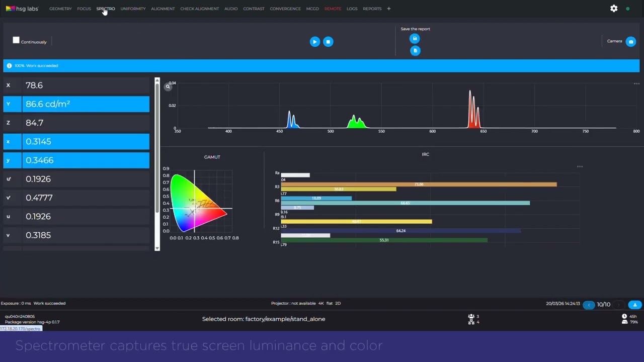The image size is (644, 362).
Task: Select the x chromaticity row 0.3145
Action: (x=76, y=141)
